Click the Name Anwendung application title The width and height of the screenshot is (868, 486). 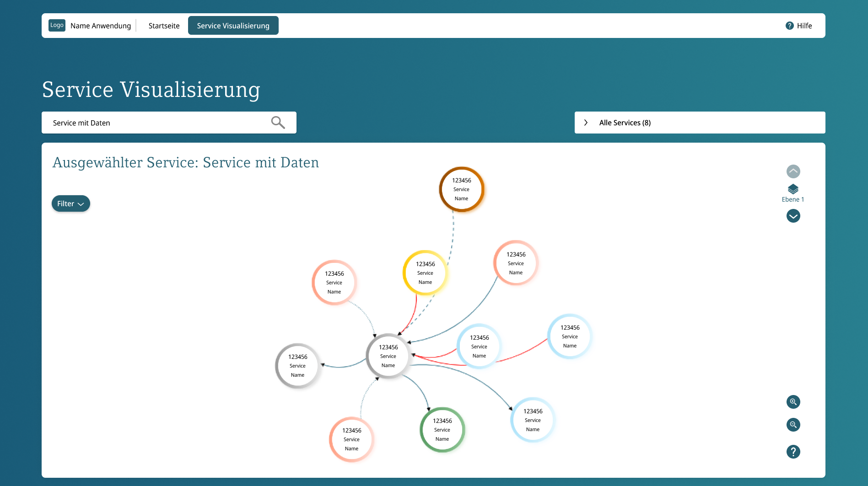click(101, 26)
